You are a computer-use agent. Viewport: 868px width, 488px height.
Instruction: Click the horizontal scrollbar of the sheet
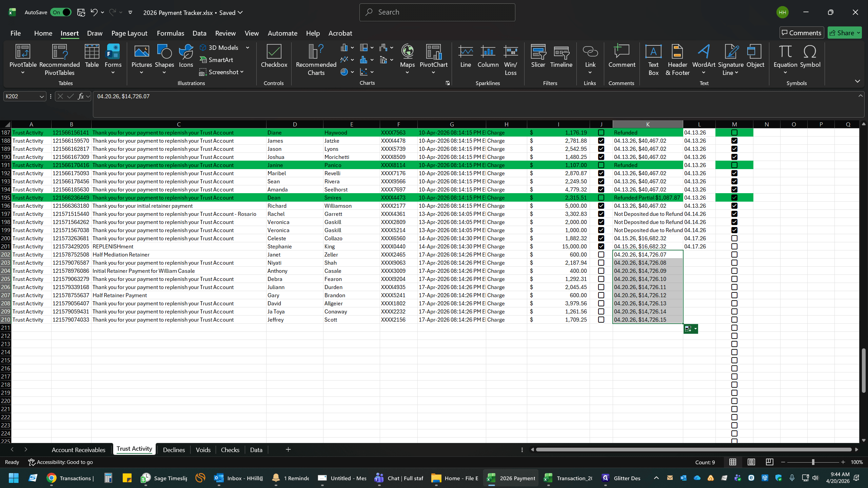[694, 450]
